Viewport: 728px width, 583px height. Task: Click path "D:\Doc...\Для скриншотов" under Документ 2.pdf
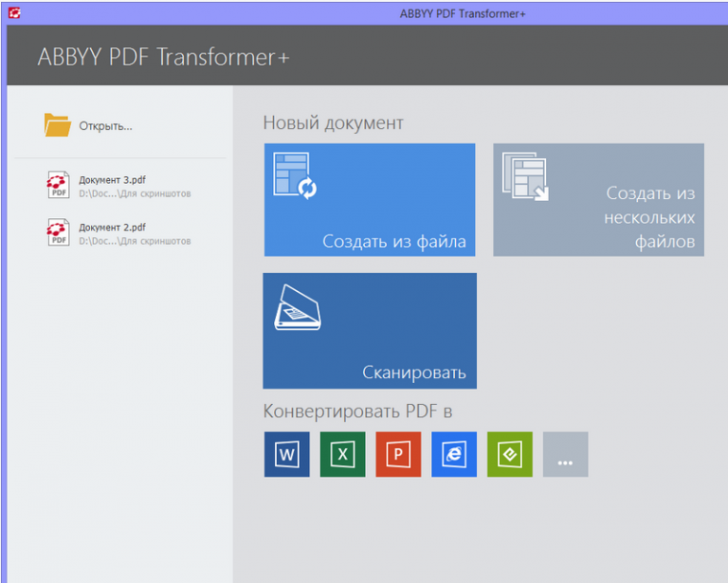point(135,241)
